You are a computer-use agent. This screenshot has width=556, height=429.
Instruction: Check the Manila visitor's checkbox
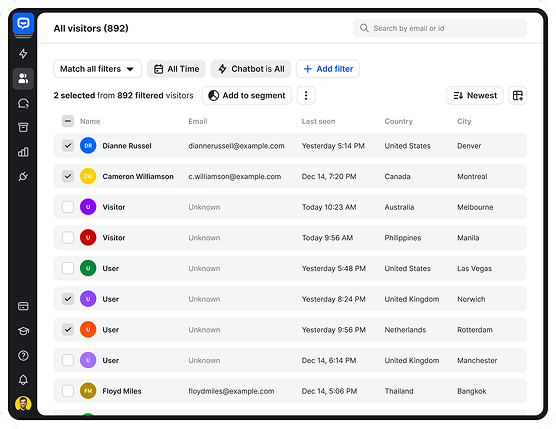[68, 238]
